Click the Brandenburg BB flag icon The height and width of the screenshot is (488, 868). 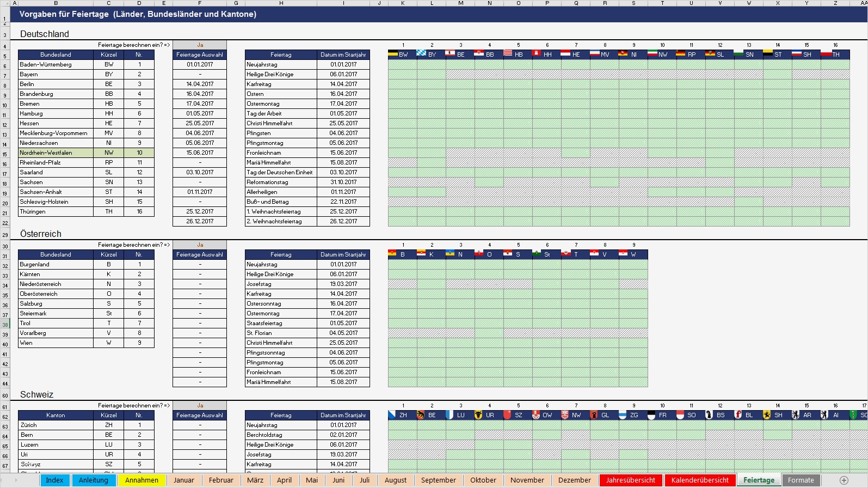[479, 53]
